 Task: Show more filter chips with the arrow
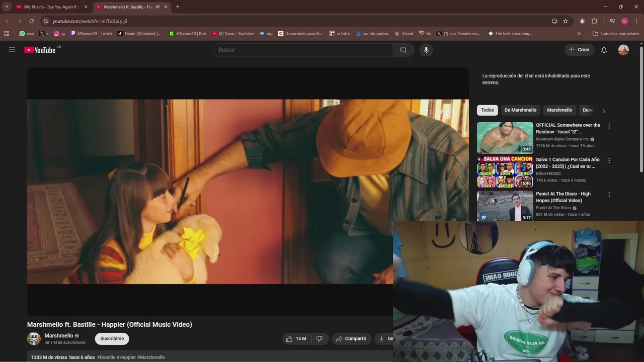click(603, 111)
